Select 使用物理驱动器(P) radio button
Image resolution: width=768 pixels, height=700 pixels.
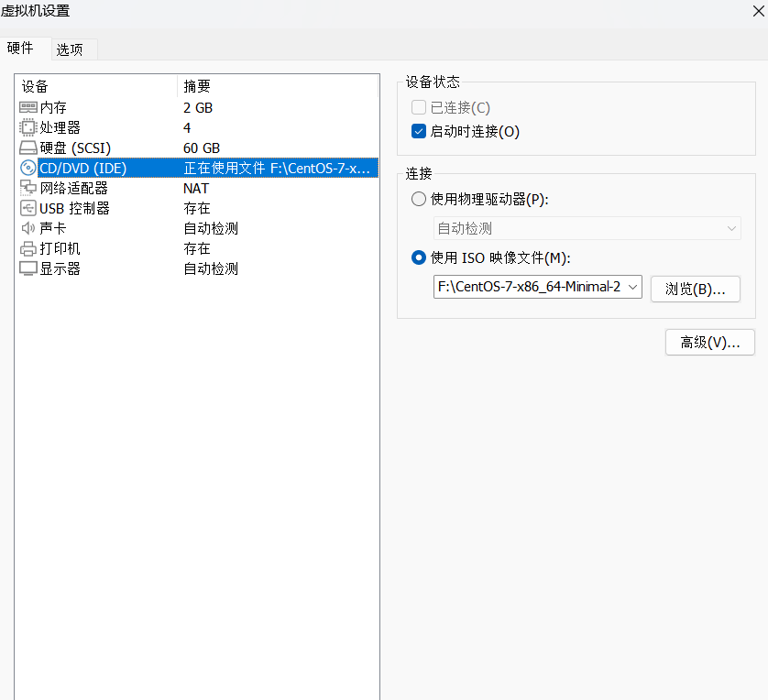418,199
